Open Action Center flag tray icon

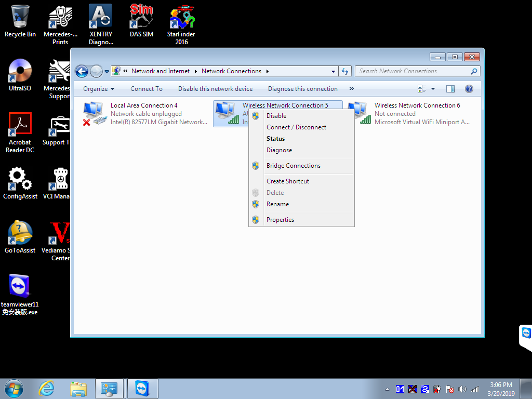coord(450,389)
